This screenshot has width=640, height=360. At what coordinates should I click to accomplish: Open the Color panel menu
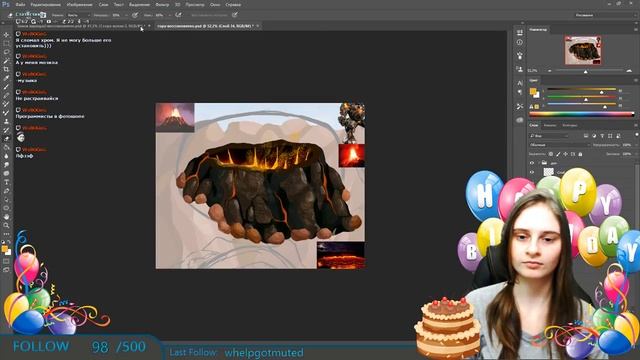coord(636,80)
